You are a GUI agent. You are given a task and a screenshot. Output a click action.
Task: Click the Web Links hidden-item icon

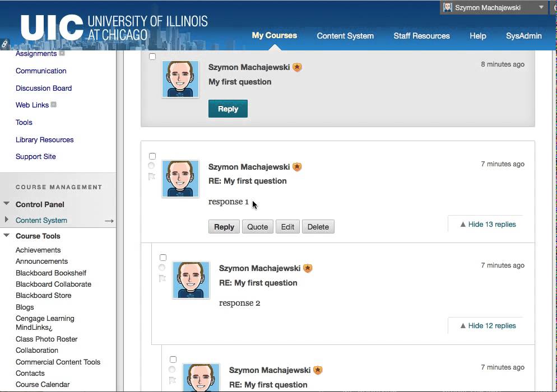[x=54, y=104]
